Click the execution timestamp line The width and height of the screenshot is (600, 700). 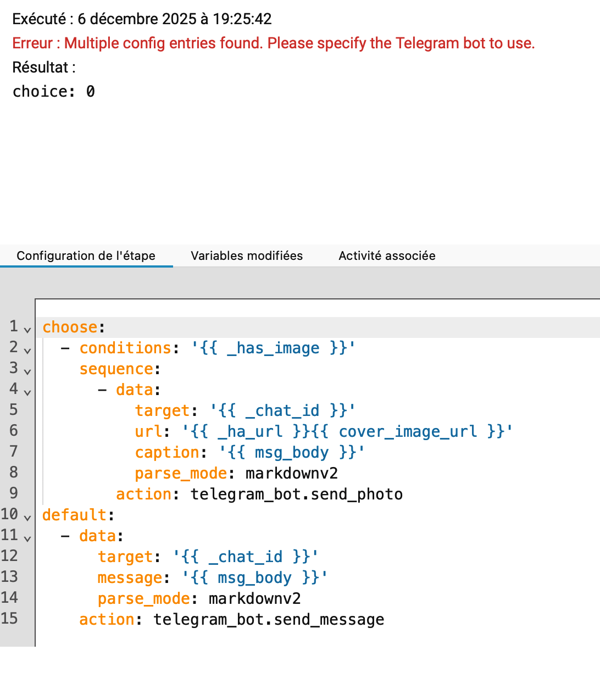(x=142, y=19)
